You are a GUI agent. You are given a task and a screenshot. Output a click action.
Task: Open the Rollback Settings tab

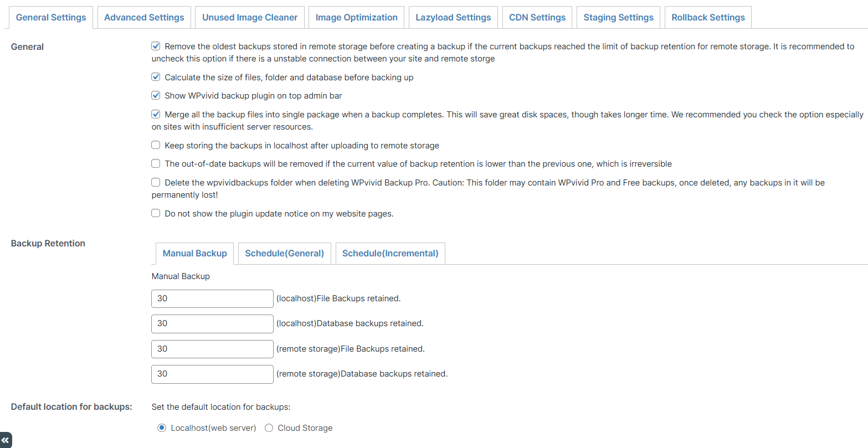(708, 17)
